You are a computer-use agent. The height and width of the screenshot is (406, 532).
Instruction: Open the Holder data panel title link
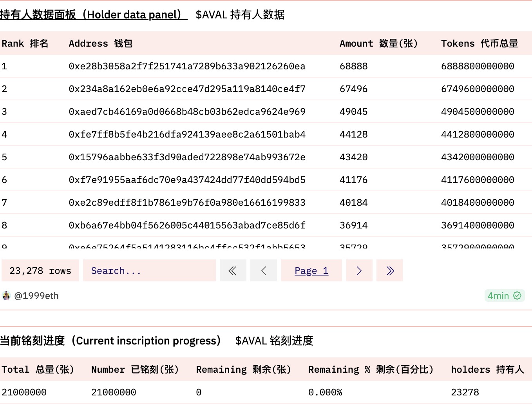pos(93,14)
